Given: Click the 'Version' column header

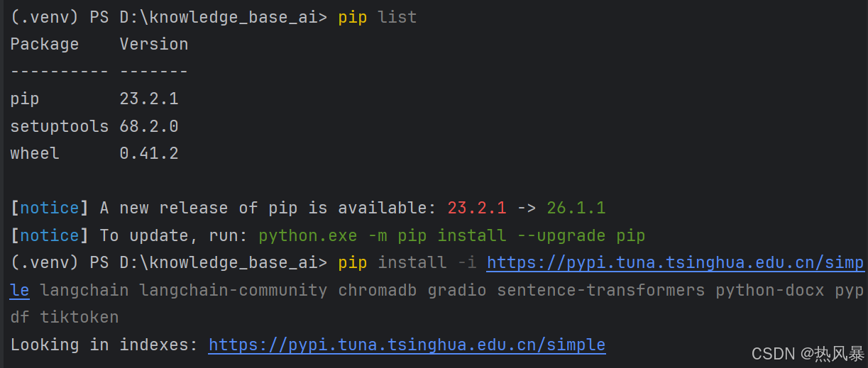Looking at the screenshot, I should click(x=154, y=45).
